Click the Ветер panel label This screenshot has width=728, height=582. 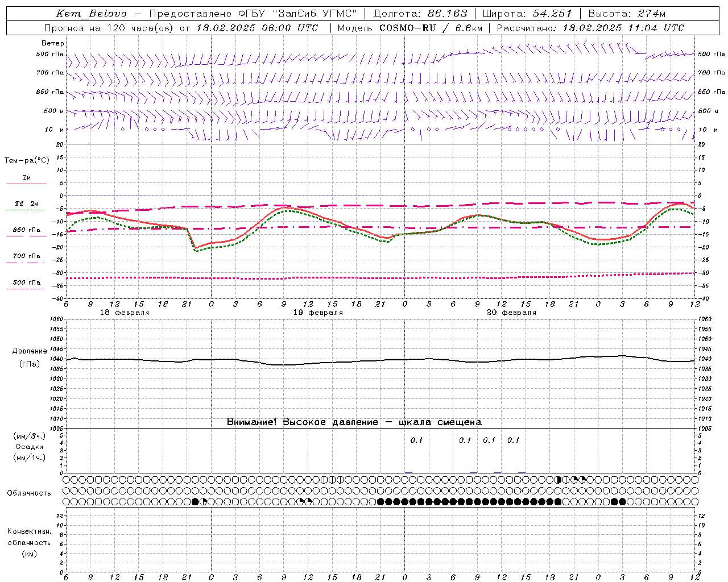point(53,43)
